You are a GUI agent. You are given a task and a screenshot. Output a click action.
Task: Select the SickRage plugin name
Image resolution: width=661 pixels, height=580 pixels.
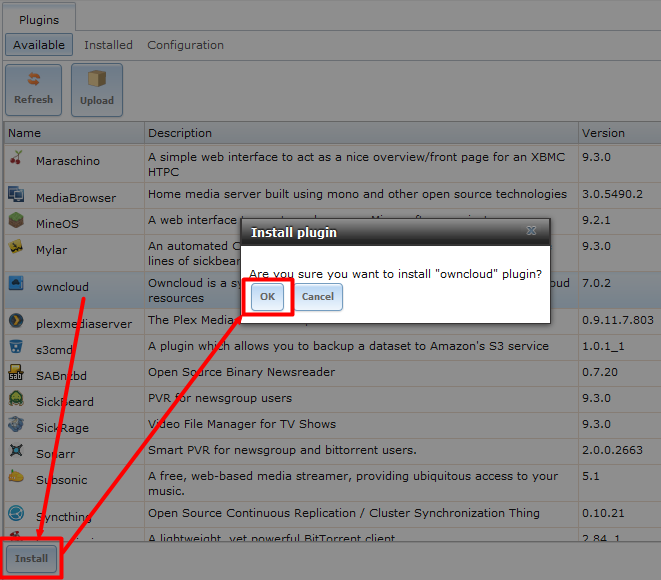(x=62, y=428)
